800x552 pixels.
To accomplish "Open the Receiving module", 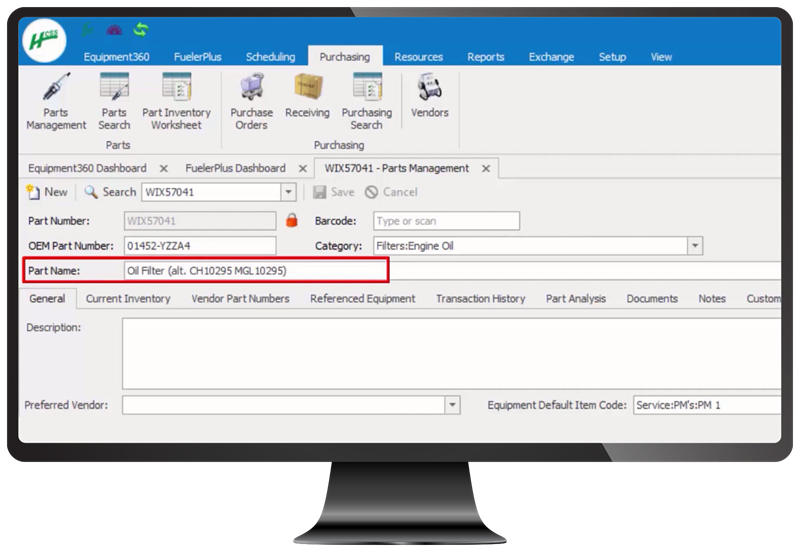I will coord(308,96).
